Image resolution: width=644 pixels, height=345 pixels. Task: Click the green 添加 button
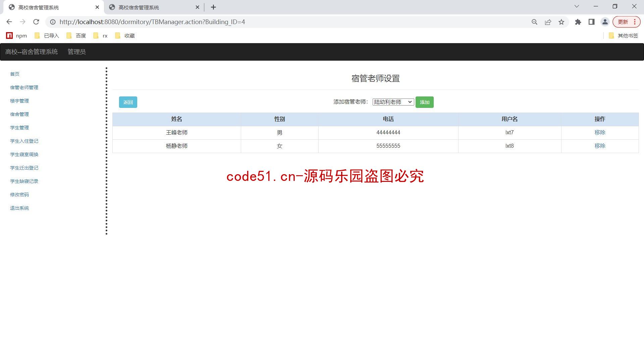(x=425, y=102)
